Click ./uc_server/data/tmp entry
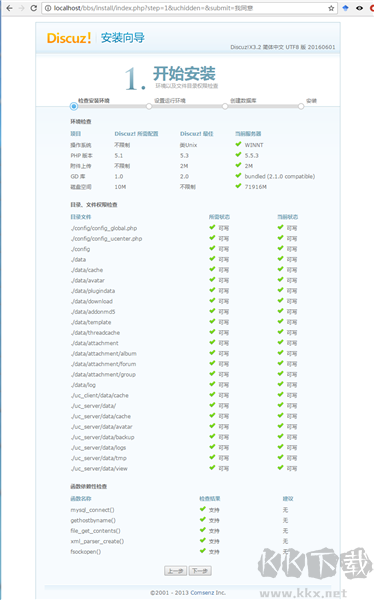Image resolution: width=374 pixels, height=600 pixels. (98, 458)
